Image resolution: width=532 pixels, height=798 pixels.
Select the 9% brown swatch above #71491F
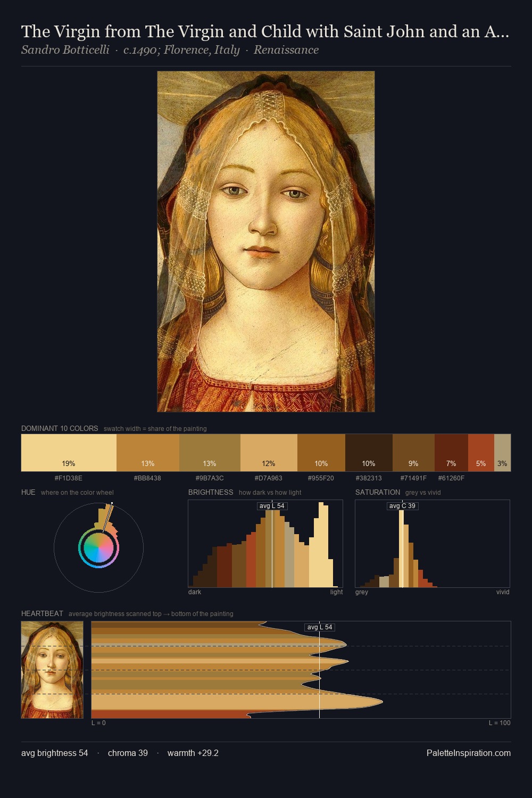(x=413, y=453)
